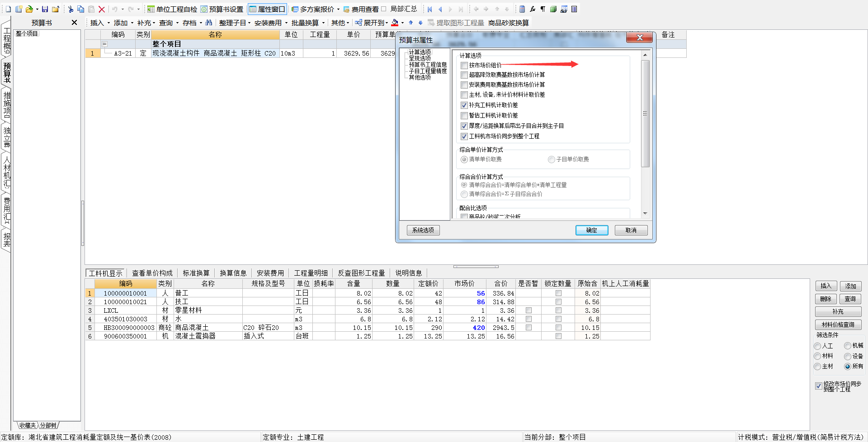The height and width of the screenshot is (442, 868).
Task: Select 呈现选项 in dialog tree
Action: [420, 58]
